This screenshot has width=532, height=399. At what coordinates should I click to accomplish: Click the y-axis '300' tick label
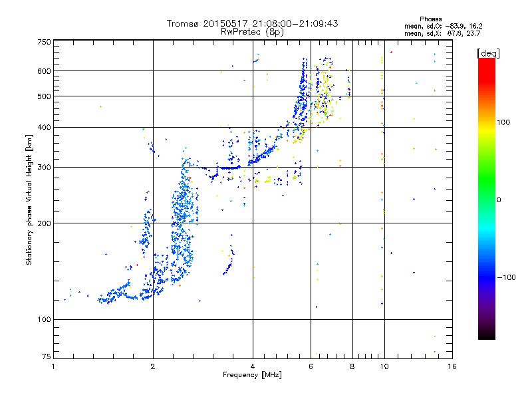(44, 168)
